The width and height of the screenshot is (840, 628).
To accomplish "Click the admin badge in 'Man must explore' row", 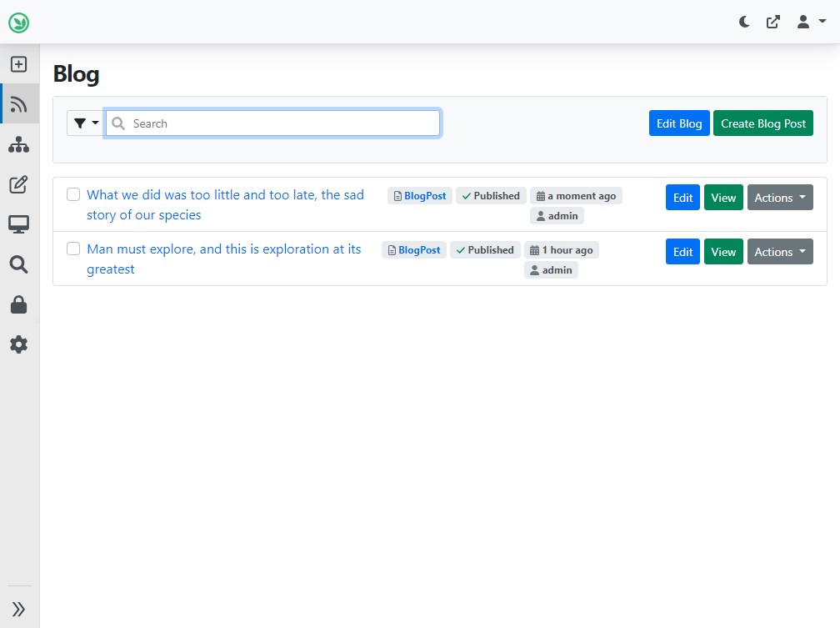I will point(552,269).
